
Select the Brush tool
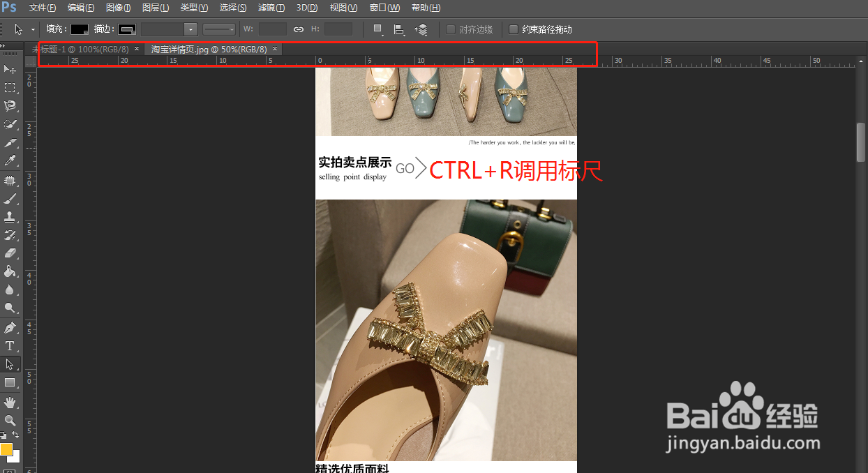point(10,199)
